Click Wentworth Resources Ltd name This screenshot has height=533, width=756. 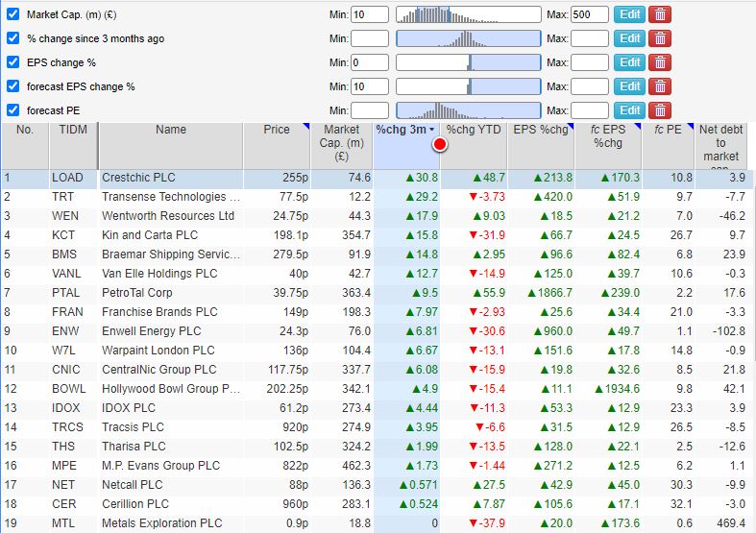tap(168, 216)
